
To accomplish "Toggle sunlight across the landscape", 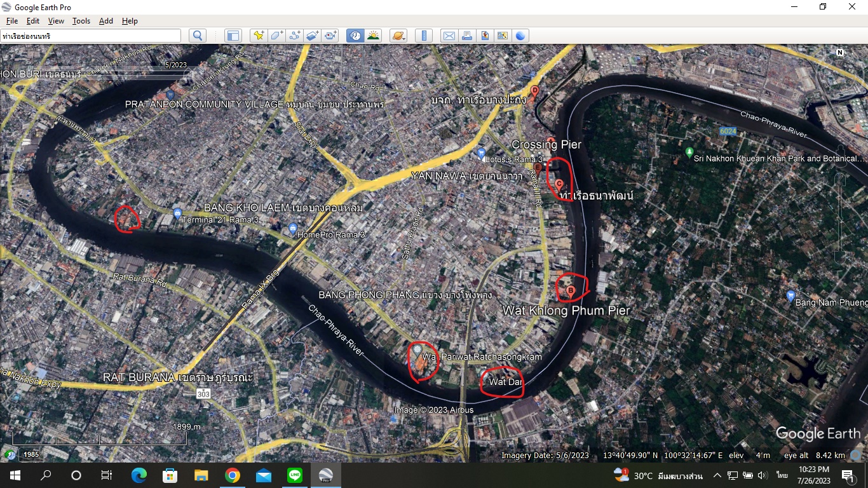I will click(373, 36).
